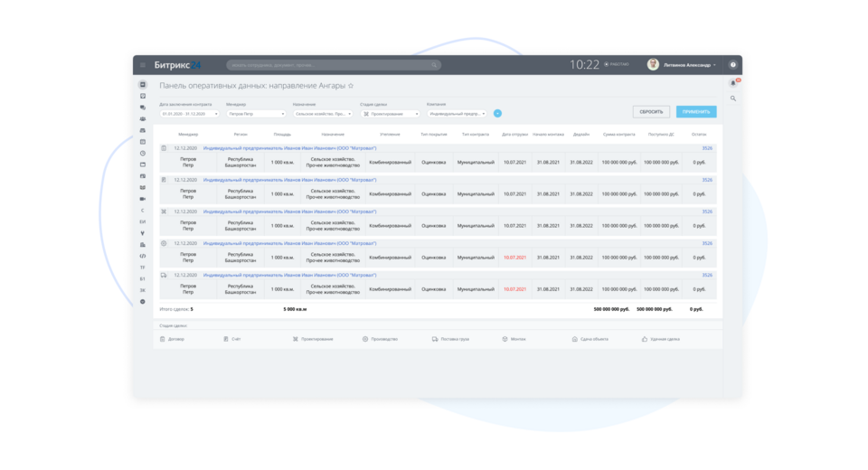Open the 'Дата заключения контракта' date range dropdown

click(189, 114)
